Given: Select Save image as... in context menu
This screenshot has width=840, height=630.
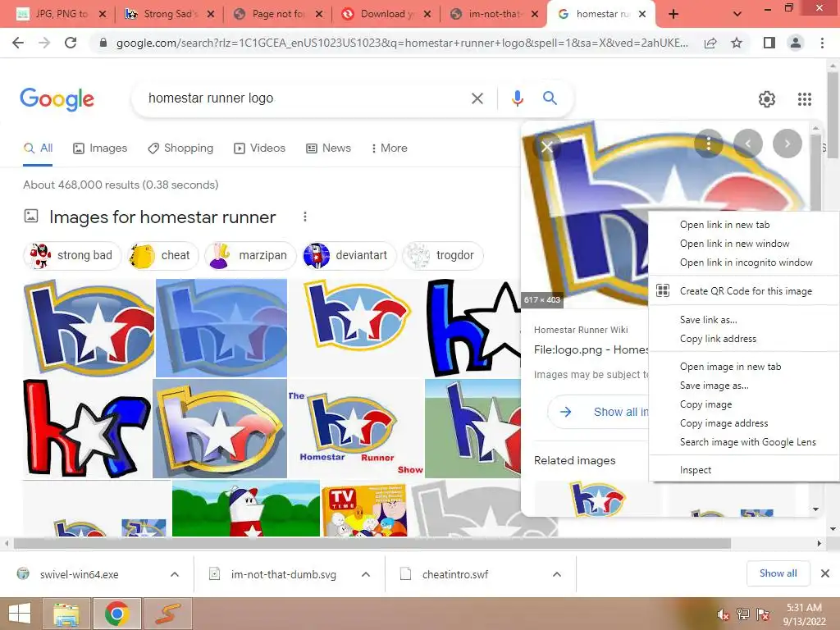Looking at the screenshot, I should coord(714,386).
